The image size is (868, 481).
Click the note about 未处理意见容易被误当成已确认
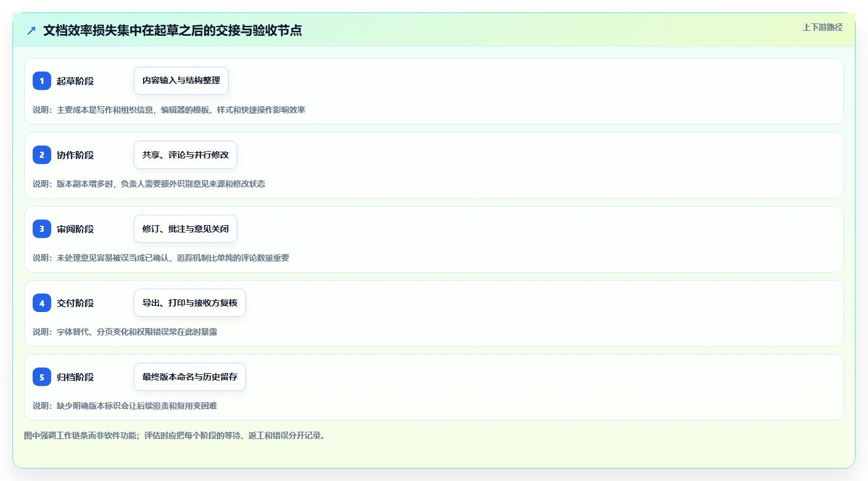point(161,258)
